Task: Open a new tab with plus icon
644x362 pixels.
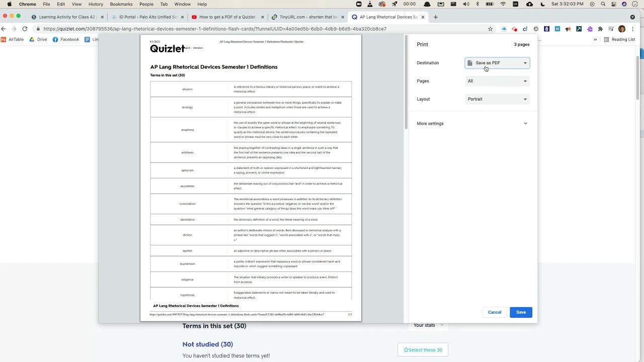Action: 436,17
